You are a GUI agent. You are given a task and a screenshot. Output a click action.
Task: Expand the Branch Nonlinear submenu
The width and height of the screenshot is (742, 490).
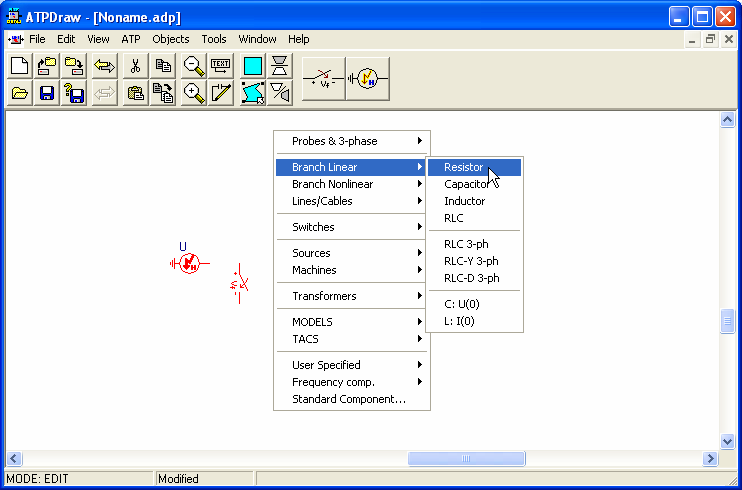tap(352, 184)
